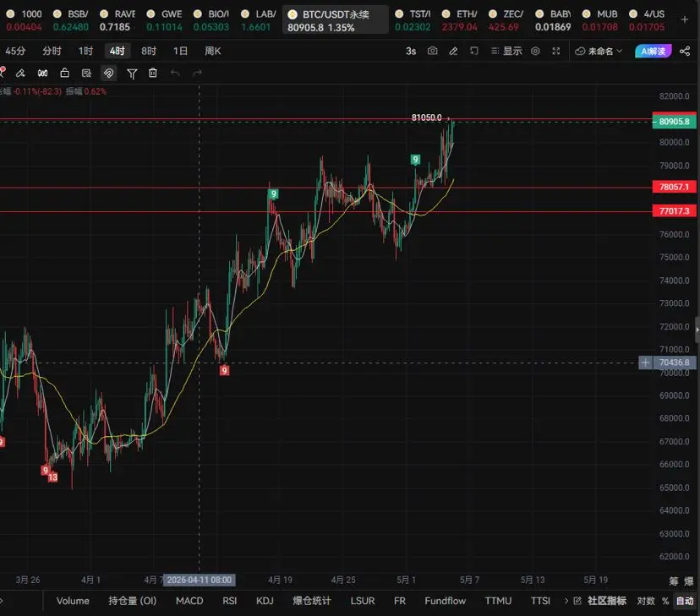Click the 筹 chip distribution button
The image size is (700, 616).
coord(674,581)
